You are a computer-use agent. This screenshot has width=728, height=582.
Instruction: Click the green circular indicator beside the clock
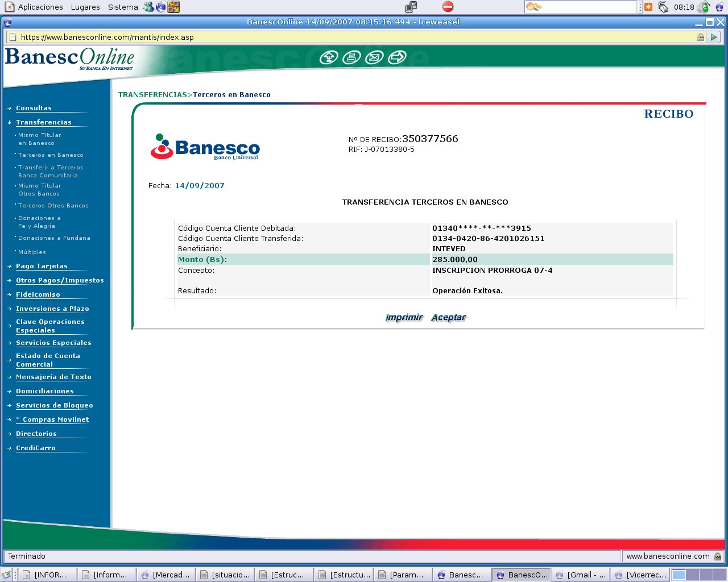coord(704,7)
